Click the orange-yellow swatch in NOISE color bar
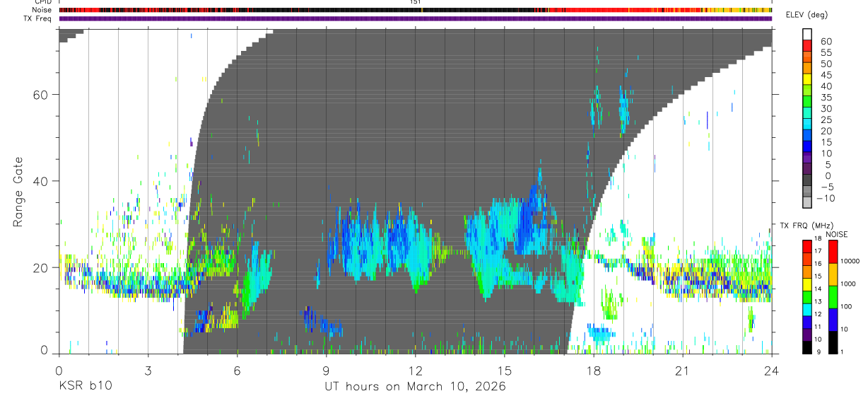Viewport: 868px width, 401px height. [x=833, y=274]
